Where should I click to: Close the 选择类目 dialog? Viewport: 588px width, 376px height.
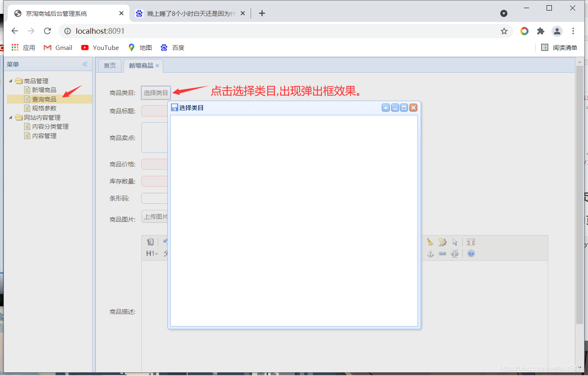coord(413,108)
